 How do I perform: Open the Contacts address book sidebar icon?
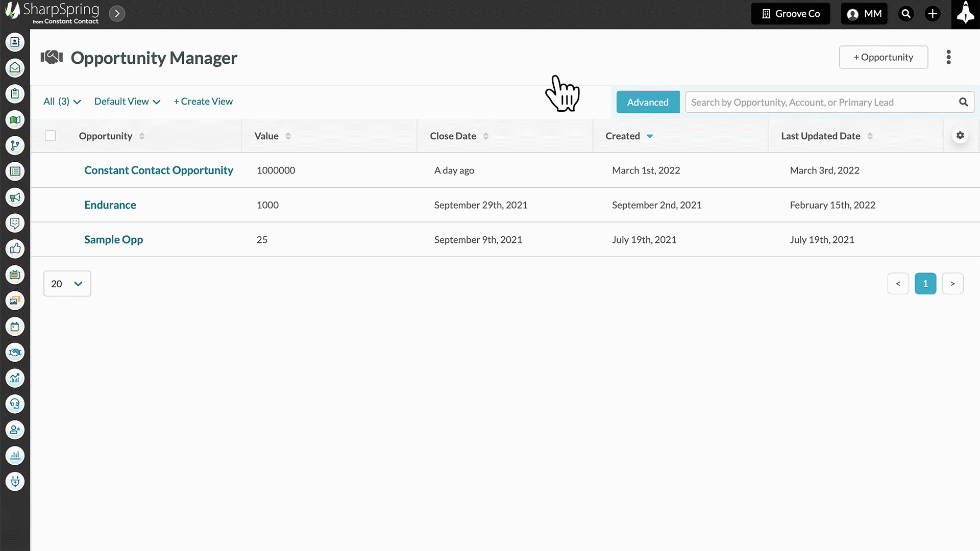click(15, 42)
